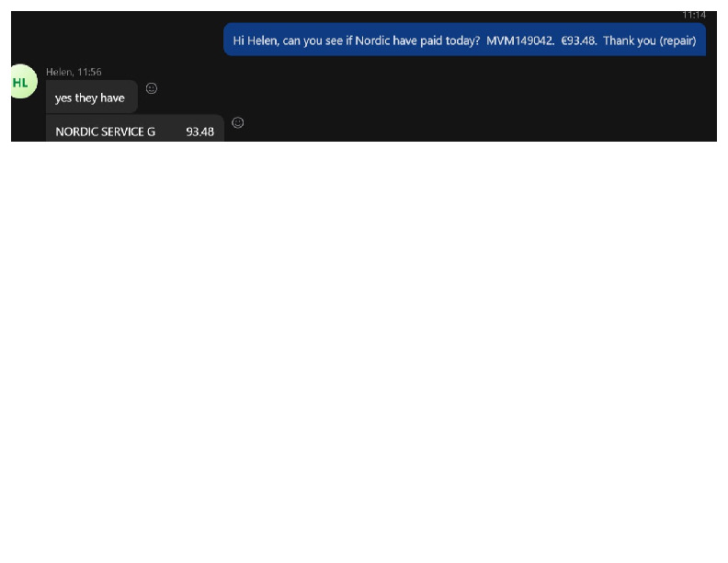The height and width of the screenshot is (563, 728).
Task: Click the 93.48 amount in Helen's reply
Action: (199, 132)
